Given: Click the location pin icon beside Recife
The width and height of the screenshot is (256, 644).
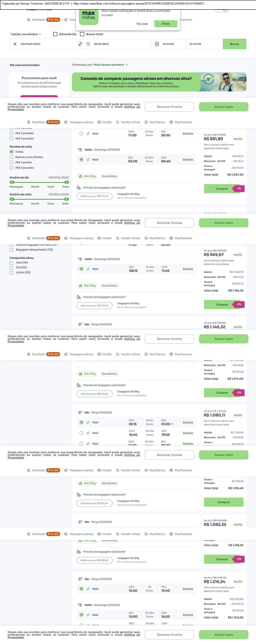Looking at the screenshot, I should [88, 44].
